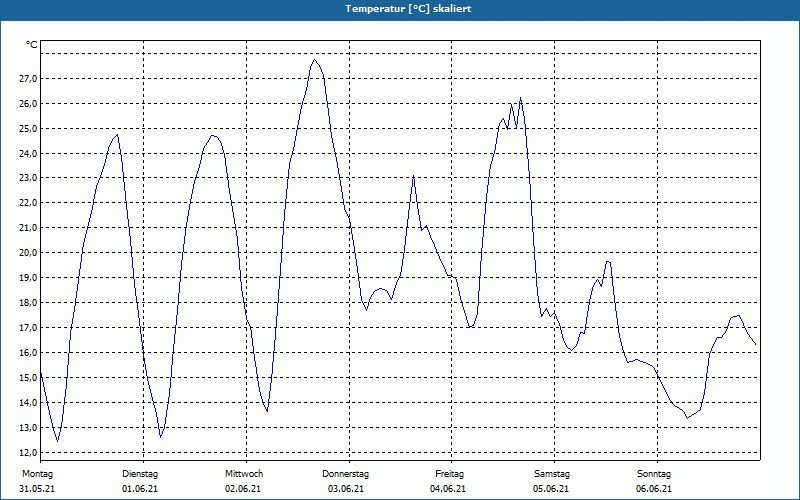Screen dimensions: 800x500
Task: Click the 25,0 axis value
Action: pyautogui.click(x=29, y=129)
